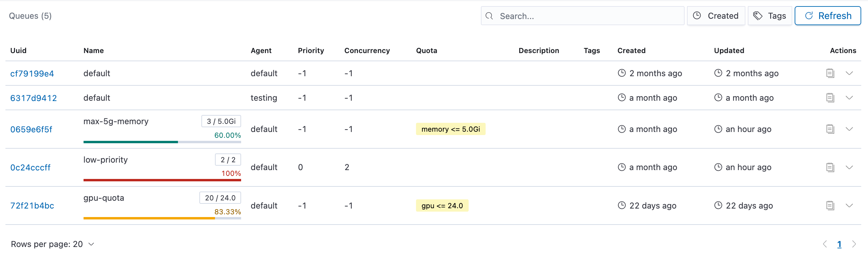Go to the next page arrow
The height and width of the screenshot is (264, 868).
pos(854,244)
